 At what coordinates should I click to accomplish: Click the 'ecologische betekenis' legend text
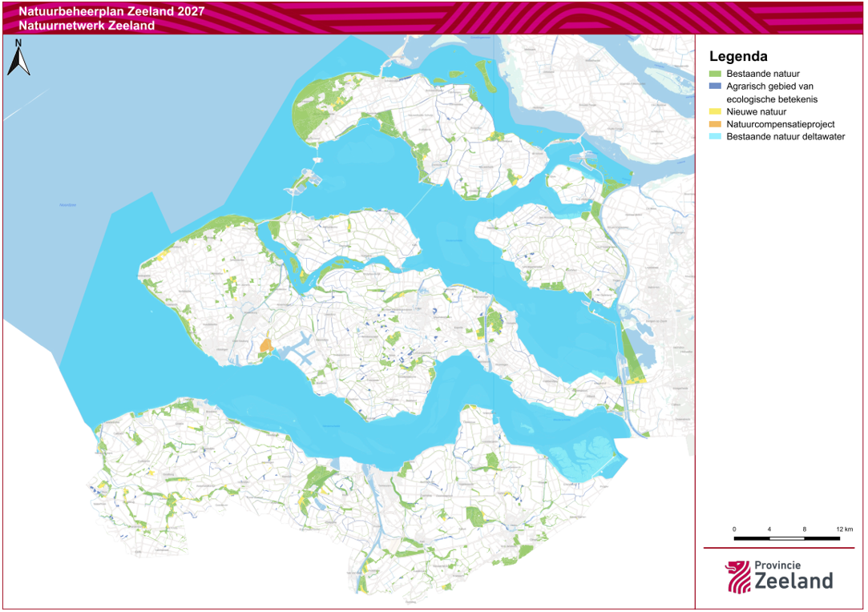click(772, 99)
